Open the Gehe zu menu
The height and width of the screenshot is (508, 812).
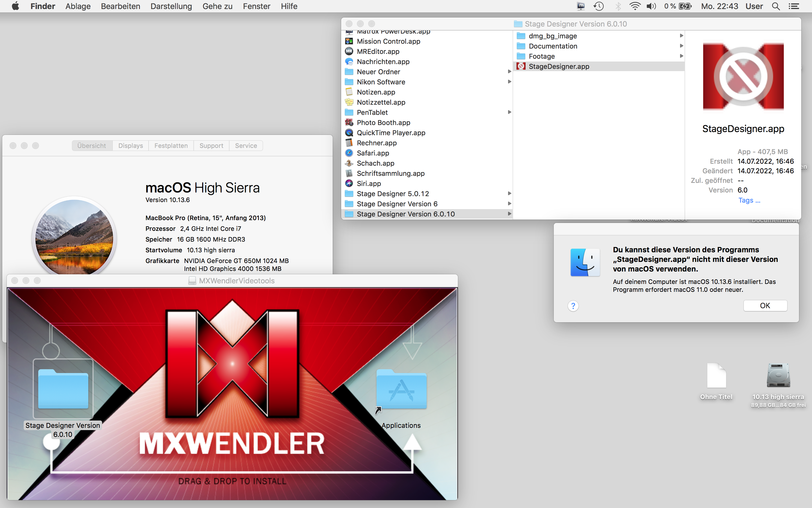coord(217,6)
